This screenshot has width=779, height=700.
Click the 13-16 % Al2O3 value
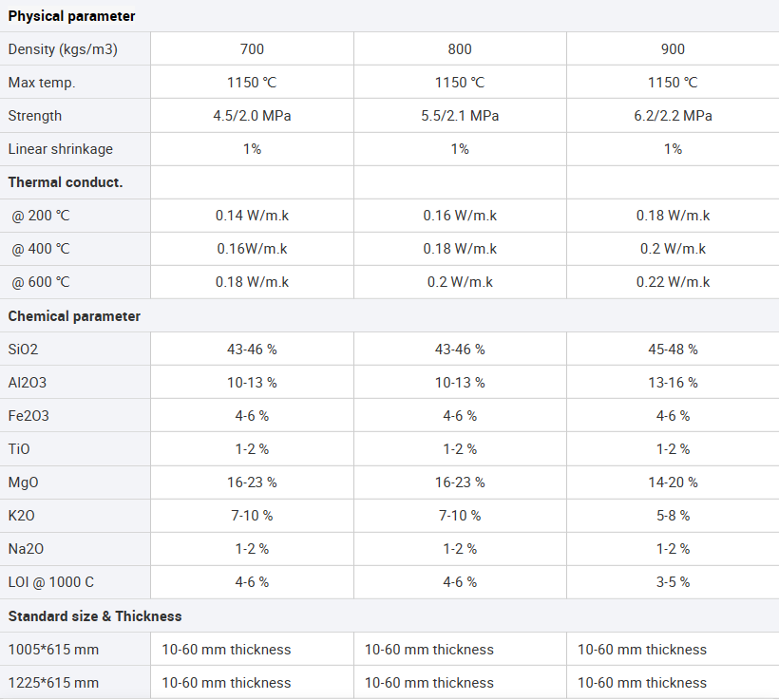pyautogui.click(x=673, y=383)
